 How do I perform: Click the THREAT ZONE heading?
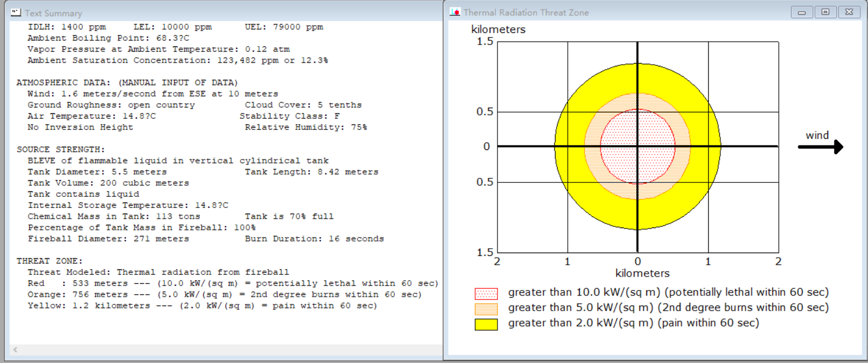[50, 261]
